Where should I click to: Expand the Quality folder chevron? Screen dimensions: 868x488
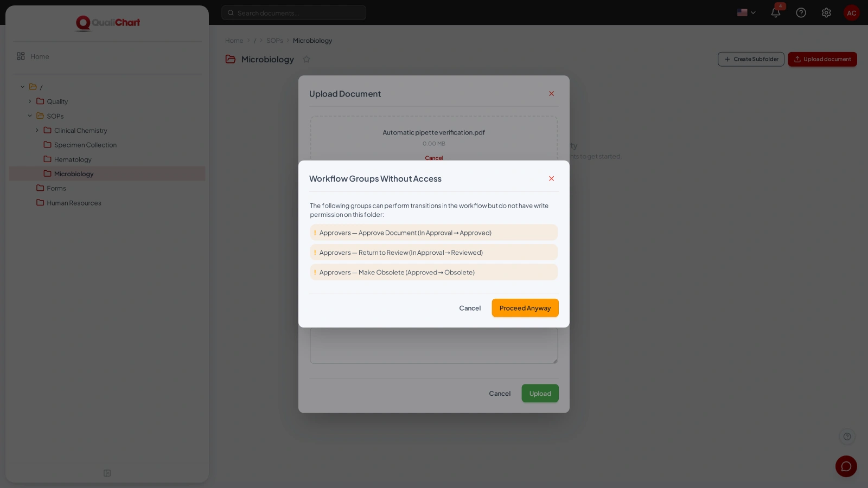pos(30,101)
